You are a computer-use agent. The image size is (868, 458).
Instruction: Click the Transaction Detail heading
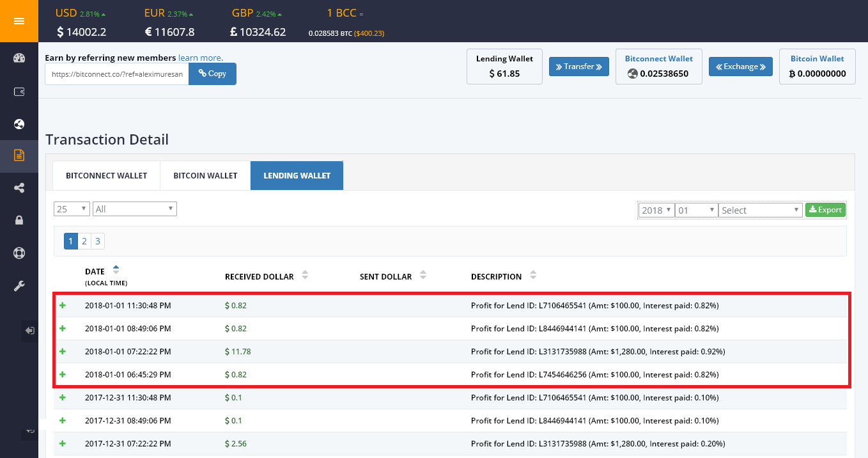tap(107, 139)
